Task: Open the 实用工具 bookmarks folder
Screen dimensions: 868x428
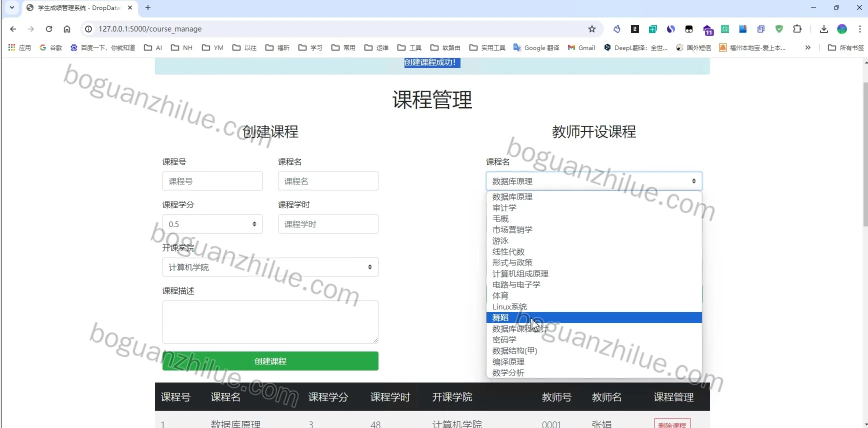Action: [487, 47]
